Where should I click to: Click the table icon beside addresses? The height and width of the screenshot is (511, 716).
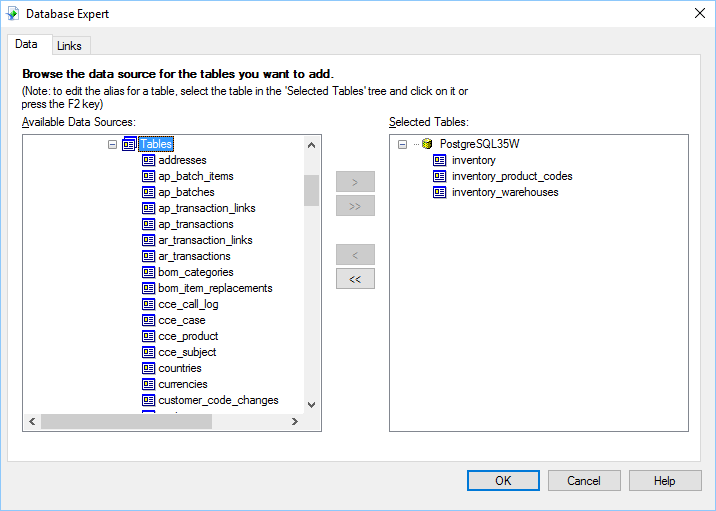click(149, 160)
